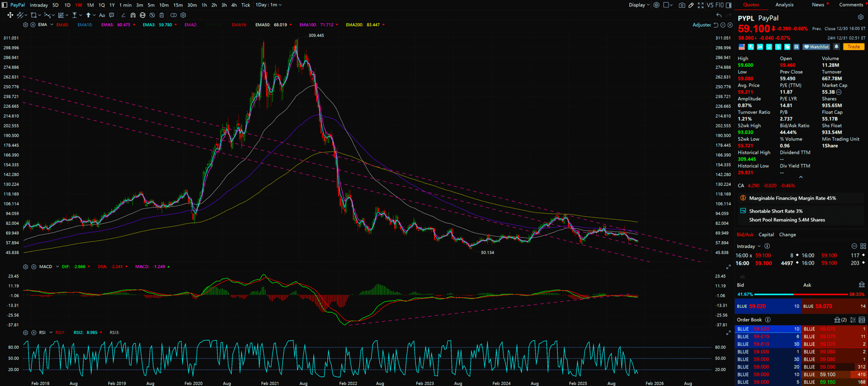Open the Intraday dropdown in Bid/Ask panel

[749, 246]
